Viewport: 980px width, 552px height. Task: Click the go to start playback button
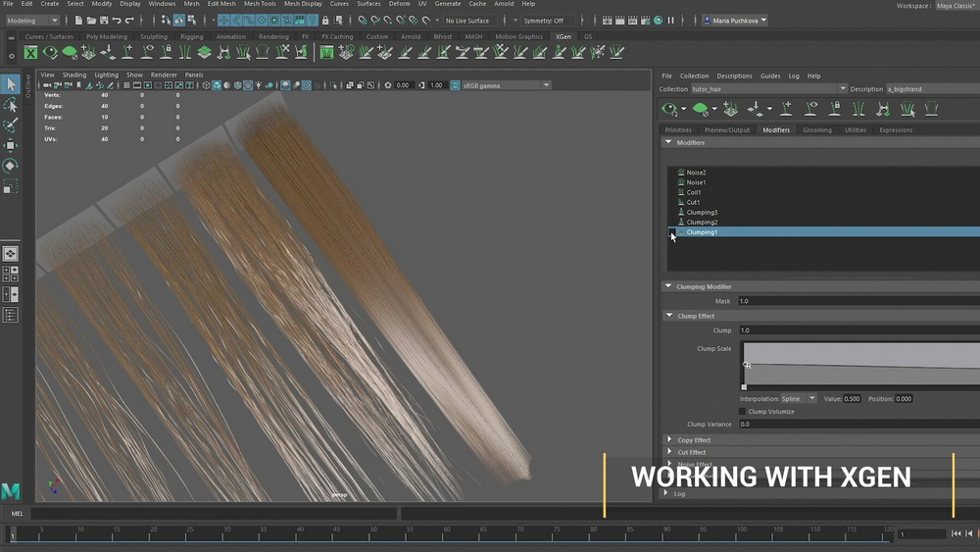(955, 533)
